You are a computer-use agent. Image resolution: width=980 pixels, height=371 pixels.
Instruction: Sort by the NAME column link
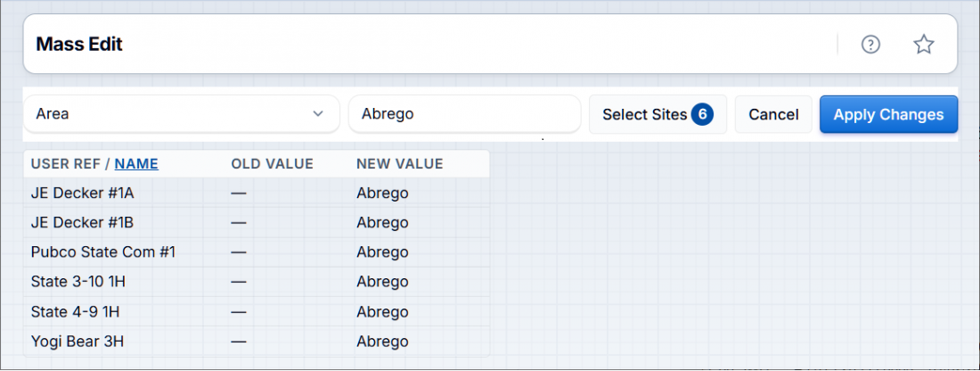tap(136, 164)
